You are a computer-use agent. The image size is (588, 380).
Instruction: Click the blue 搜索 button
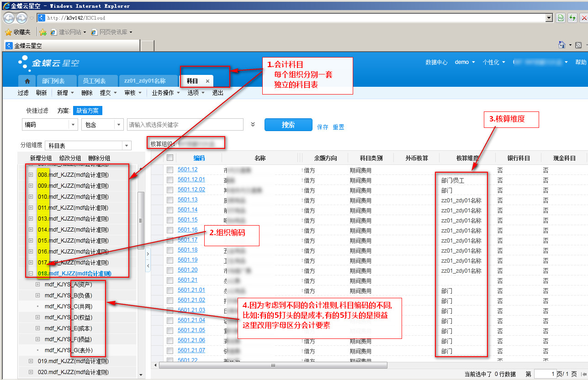(x=288, y=125)
